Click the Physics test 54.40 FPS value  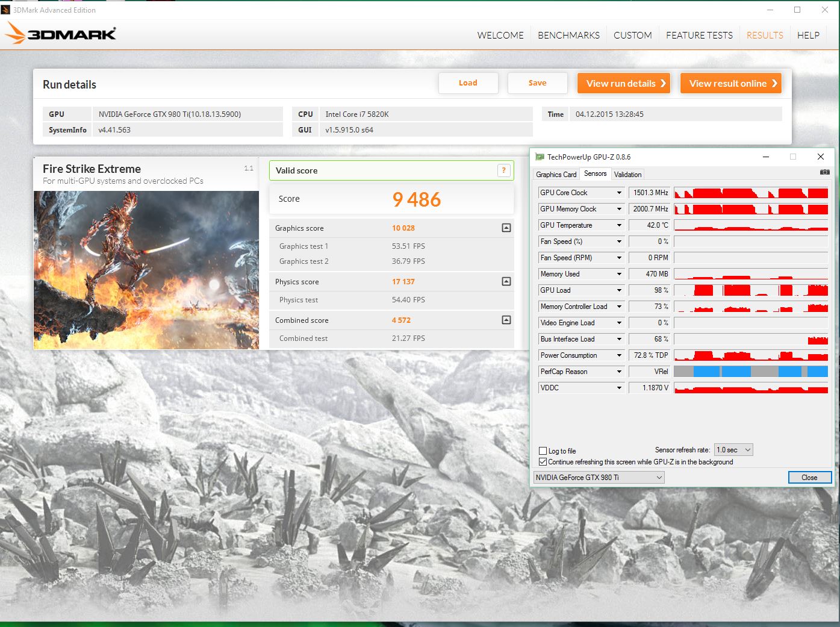(408, 300)
